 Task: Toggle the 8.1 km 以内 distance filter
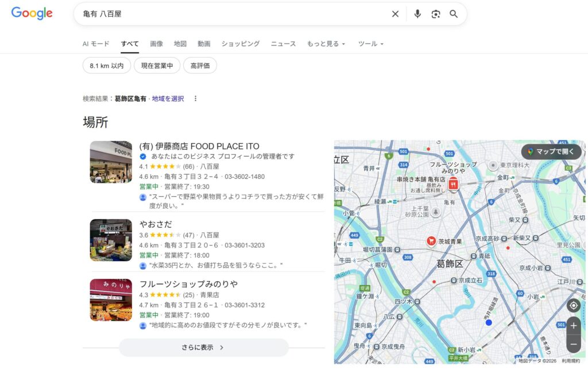(106, 66)
